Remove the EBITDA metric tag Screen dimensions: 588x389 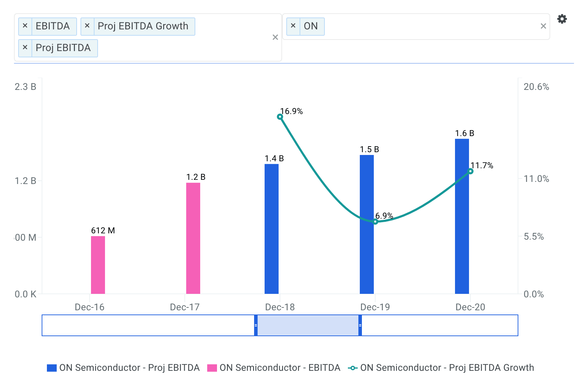[25, 26]
